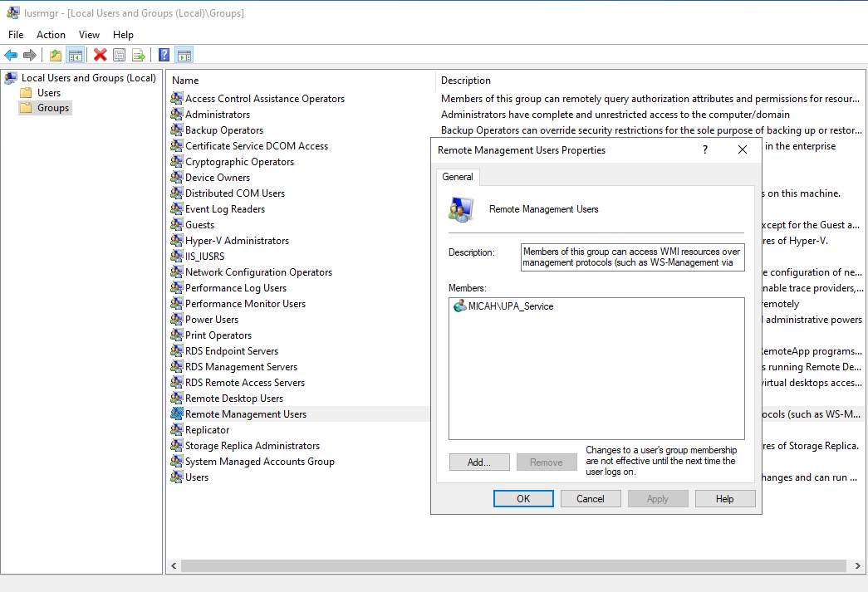Screen dimensions: 868x592
Task: Open the Action menu
Action: (x=51, y=35)
